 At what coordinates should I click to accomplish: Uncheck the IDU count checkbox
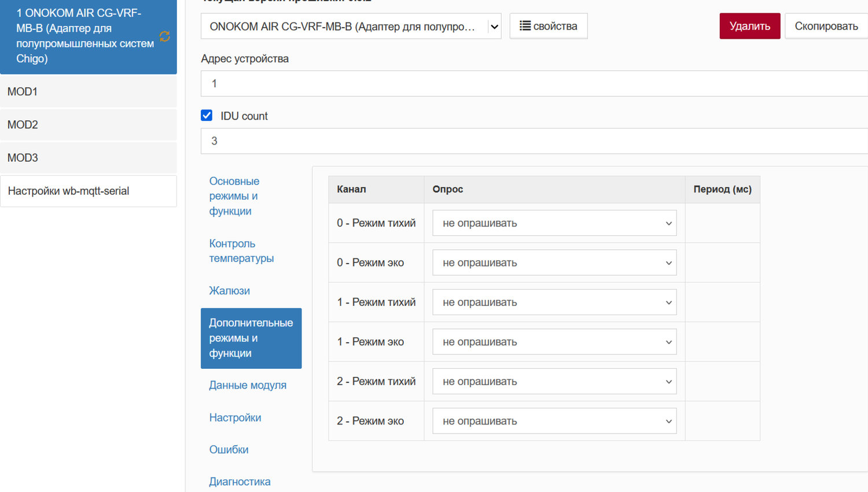coord(207,116)
